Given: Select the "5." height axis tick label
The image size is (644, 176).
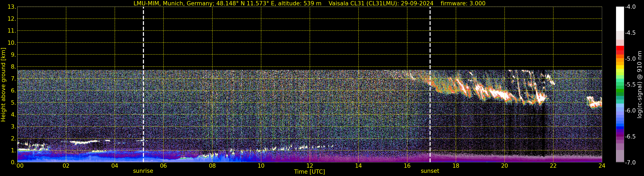Looking at the screenshot, I should 13,103.
